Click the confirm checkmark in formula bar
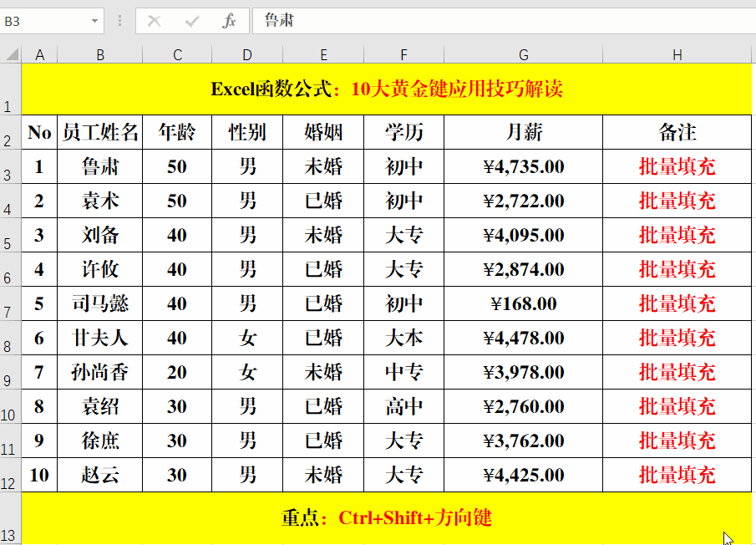 pyautogui.click(x=192, y=21)
